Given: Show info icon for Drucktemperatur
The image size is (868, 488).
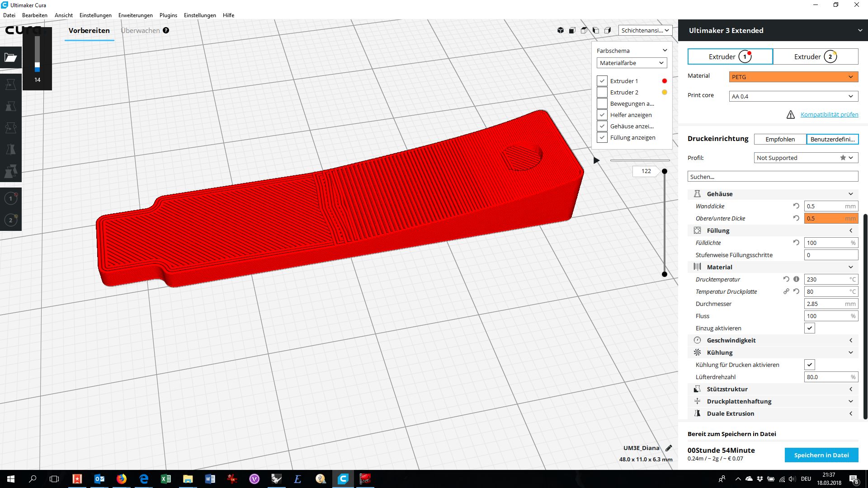Looking at the screenshot, I should point(797,279).
